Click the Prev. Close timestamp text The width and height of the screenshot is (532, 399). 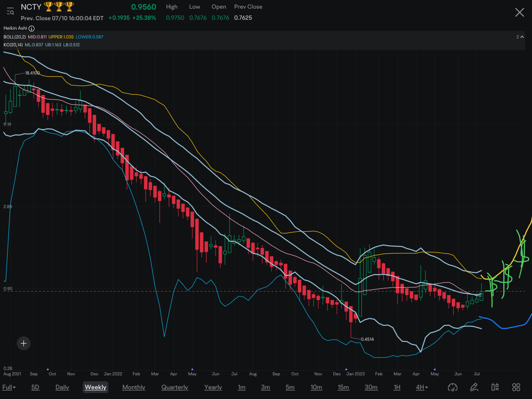pyautogui.click(x=62, y=18)
